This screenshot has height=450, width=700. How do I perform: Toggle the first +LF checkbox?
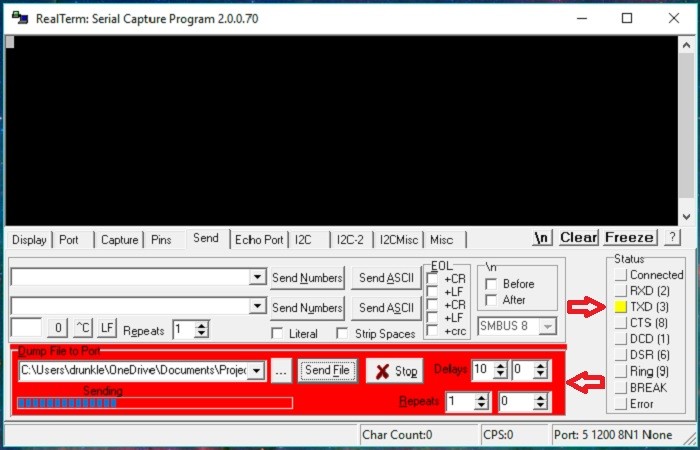click(432, 292)
